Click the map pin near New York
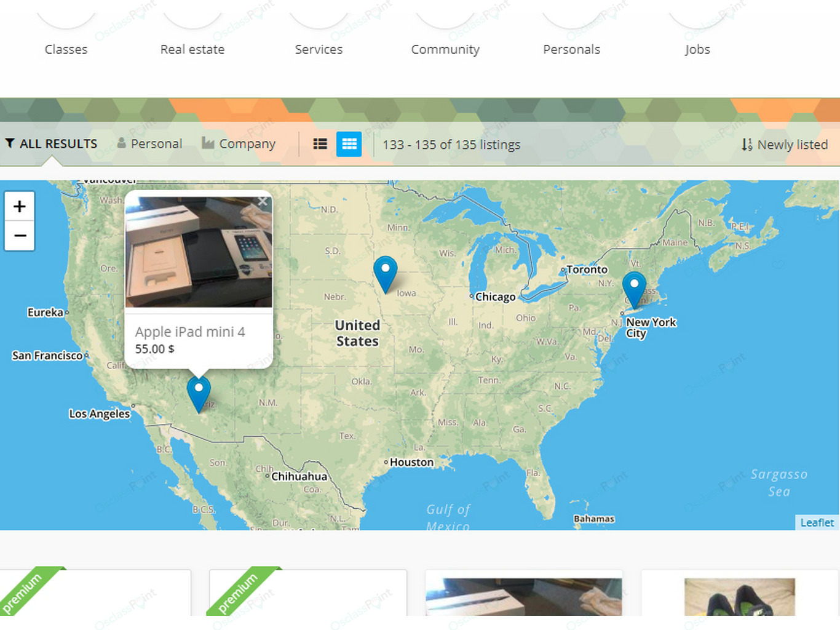The image size is (840, 630). point(634,290)
